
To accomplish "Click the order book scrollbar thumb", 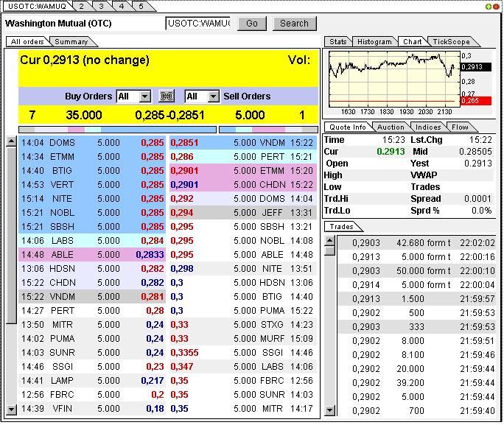I will point(12,235).
